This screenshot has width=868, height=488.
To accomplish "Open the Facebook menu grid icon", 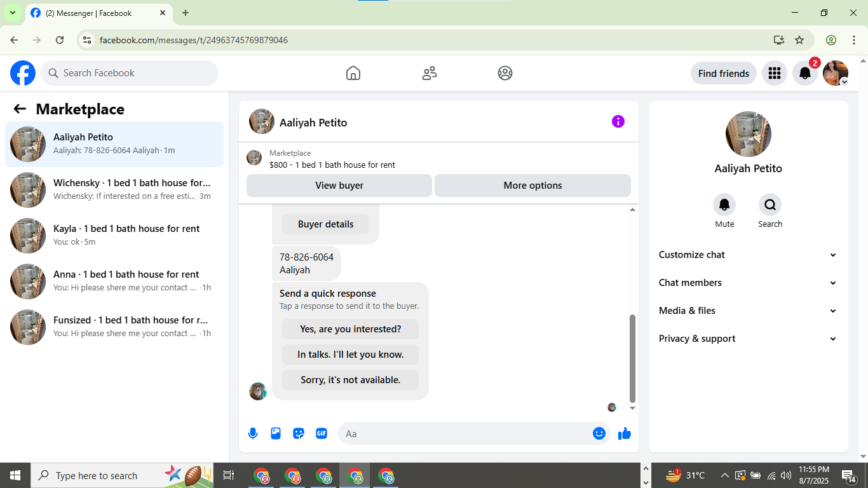I will pos(774,73).
